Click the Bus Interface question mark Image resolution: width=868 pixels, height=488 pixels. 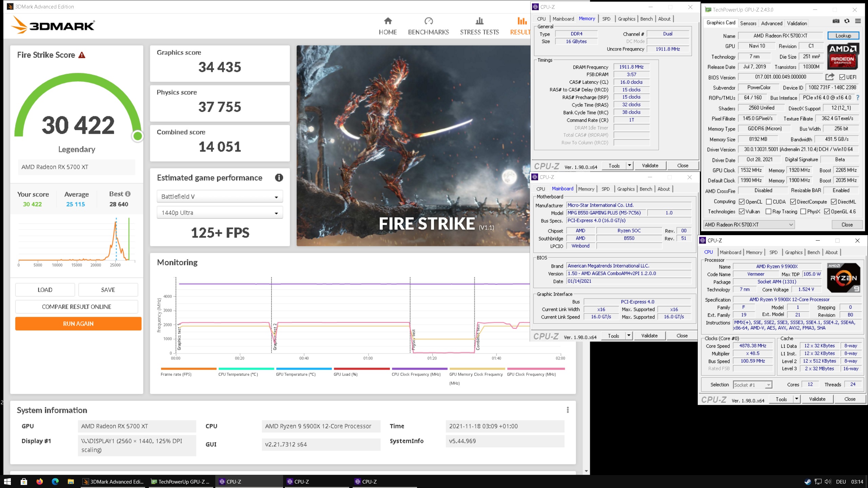click(x=857, y=98)
